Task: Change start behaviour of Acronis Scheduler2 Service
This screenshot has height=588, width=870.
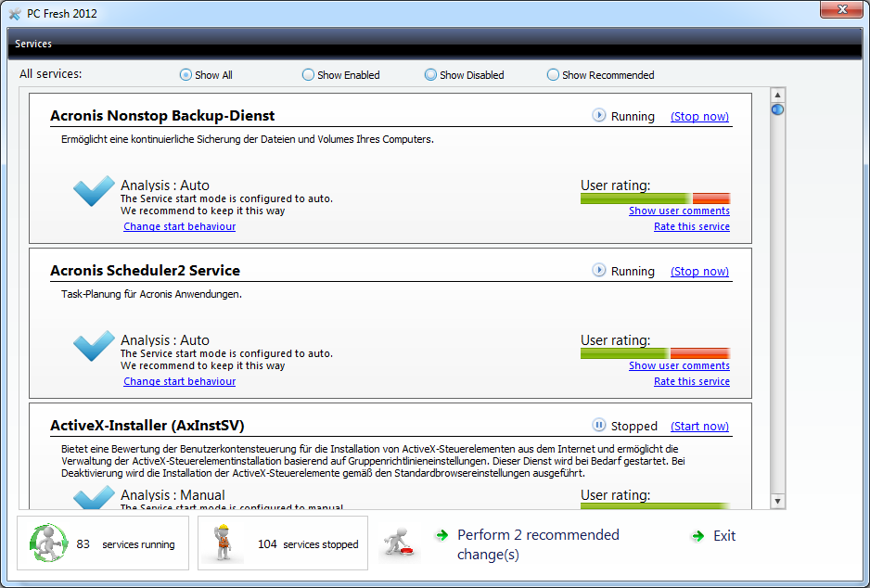Action: 179,381
